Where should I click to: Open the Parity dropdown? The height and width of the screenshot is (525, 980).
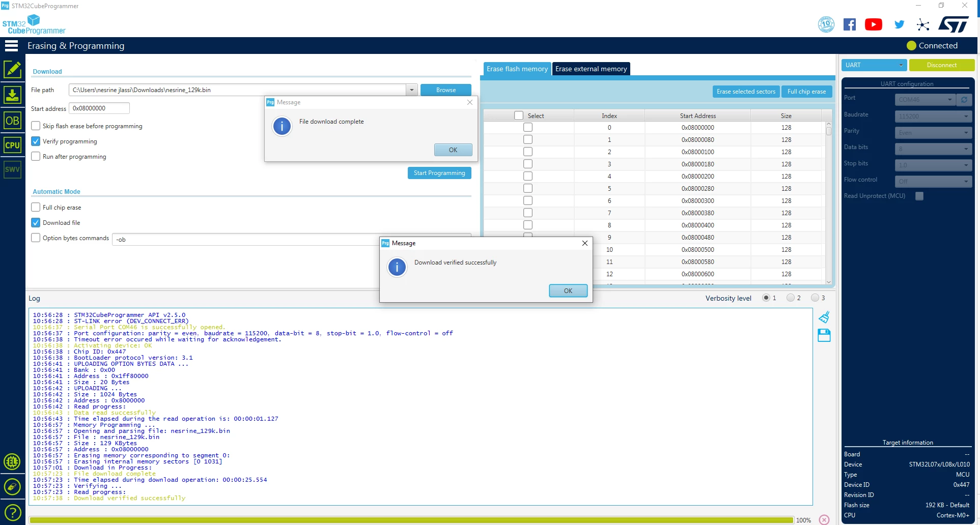tap(933, 133)
